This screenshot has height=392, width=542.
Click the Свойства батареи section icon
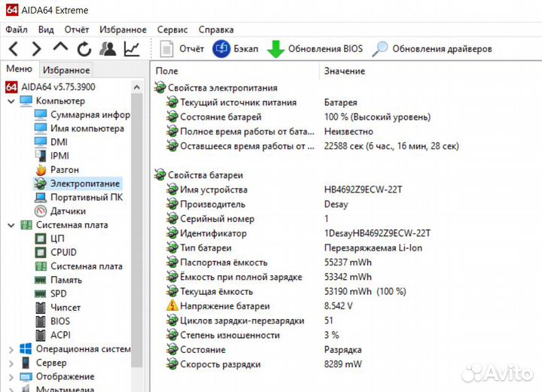coord(160,175)
